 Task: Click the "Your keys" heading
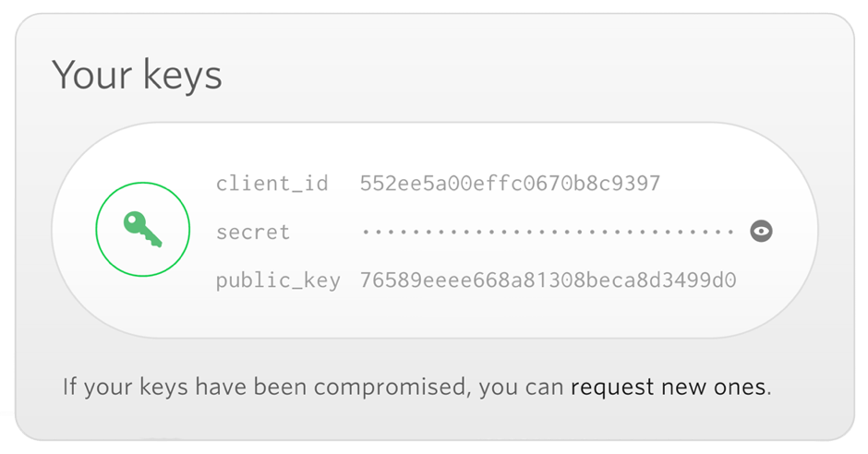[x=137, y=75]
